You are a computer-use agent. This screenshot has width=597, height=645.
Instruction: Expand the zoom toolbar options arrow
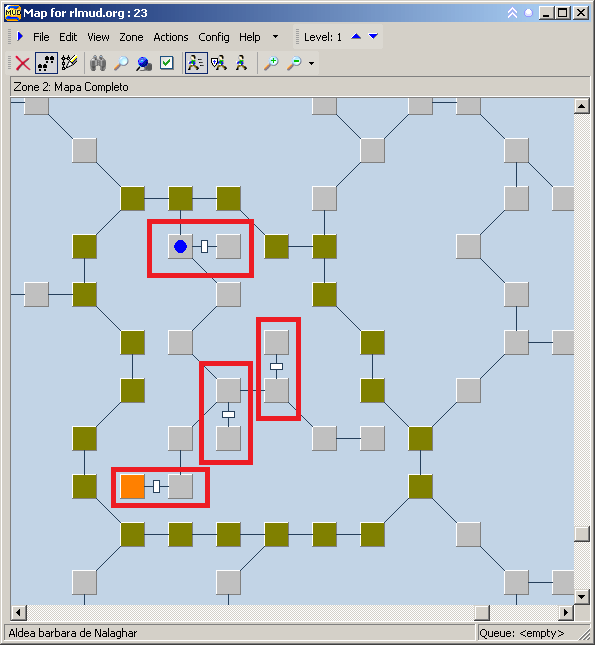coord(311,63)
